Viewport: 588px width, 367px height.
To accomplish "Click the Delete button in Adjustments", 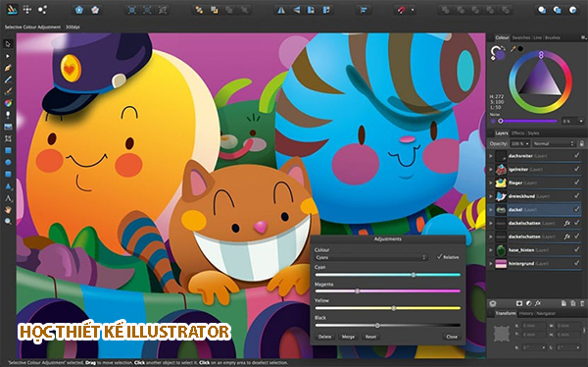I will [324, 337].
